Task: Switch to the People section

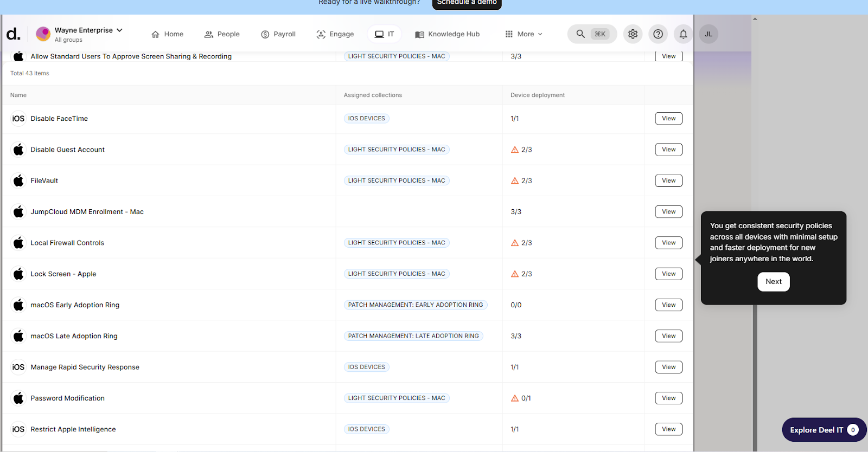Action: click(x=222, y=34)
